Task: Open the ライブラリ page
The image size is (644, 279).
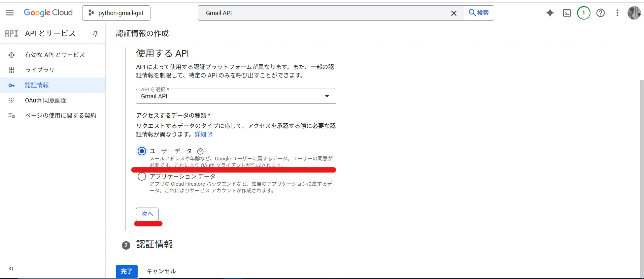Action: click(40, 70)
